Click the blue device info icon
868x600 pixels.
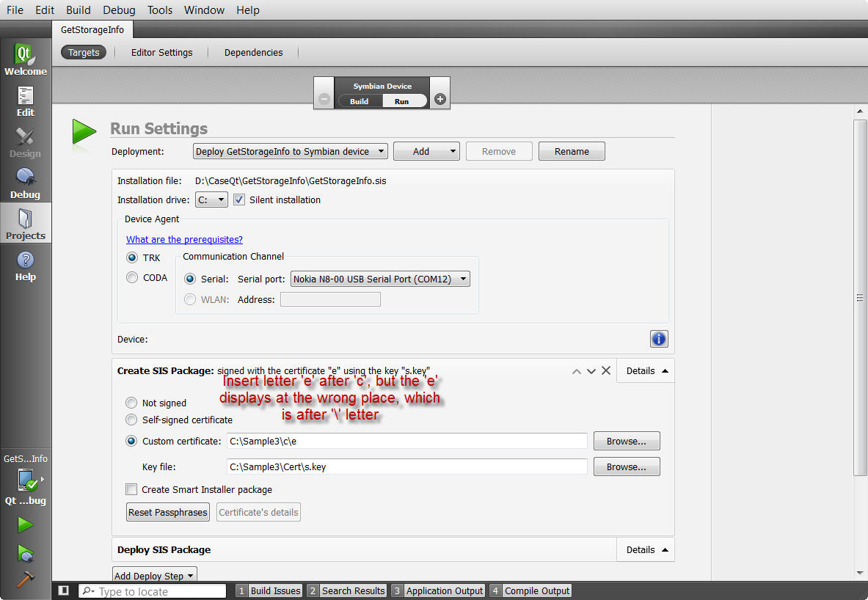658,339
